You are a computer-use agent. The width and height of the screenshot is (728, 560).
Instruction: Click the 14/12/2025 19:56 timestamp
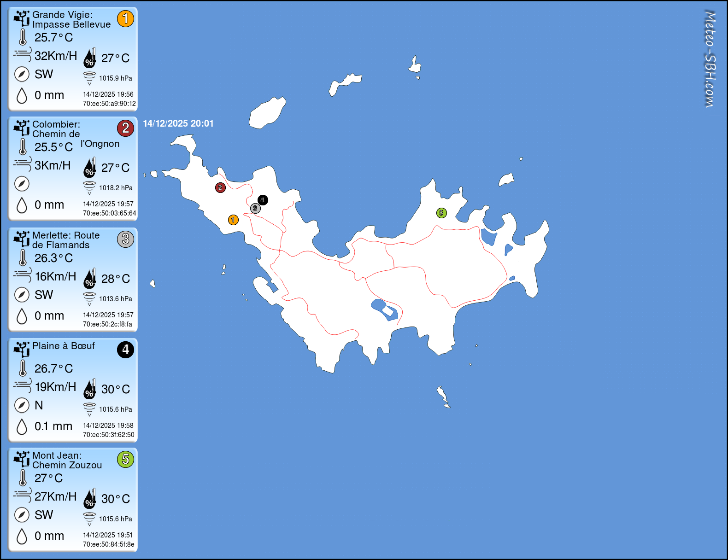coord(108,94)
